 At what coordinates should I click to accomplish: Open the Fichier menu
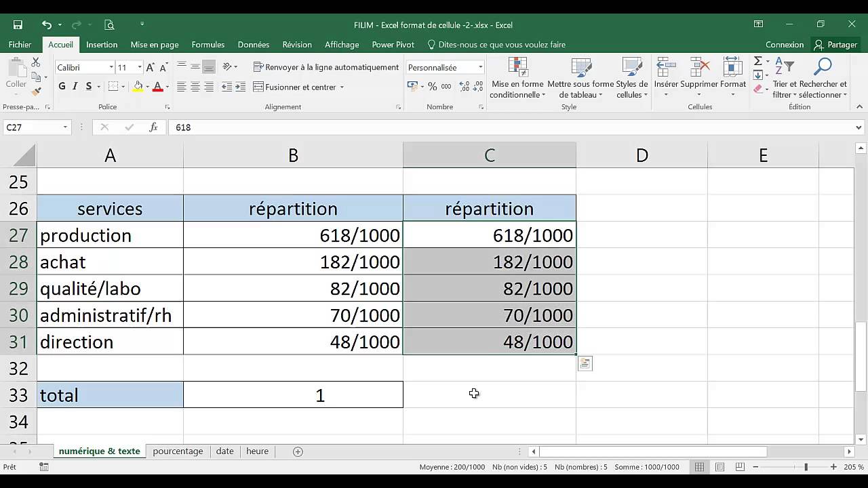click(x=20, y=44)
